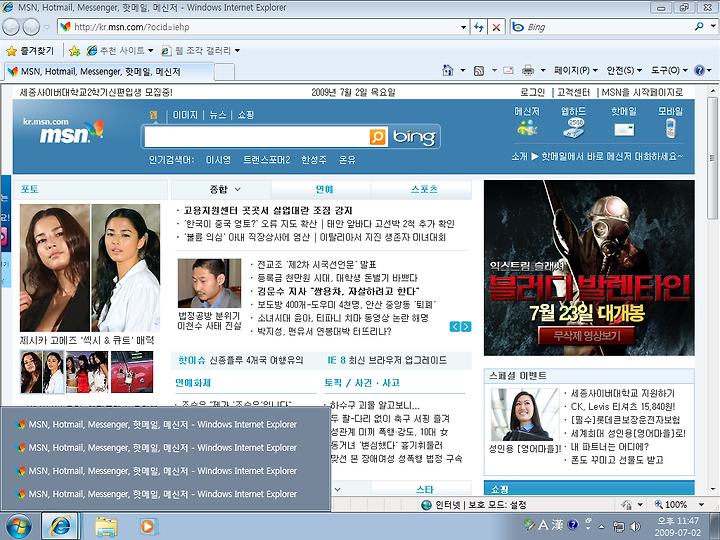Click the Read mail icon
The image size is (720, 540).
tap(508, 70)
